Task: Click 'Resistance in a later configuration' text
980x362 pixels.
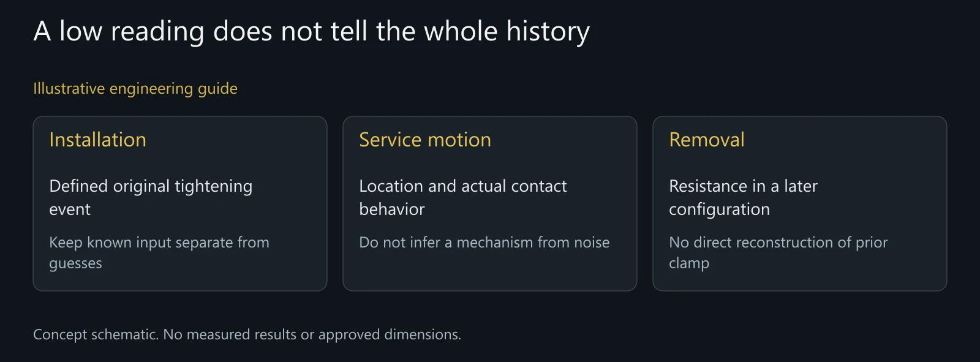Action: point(743,197)
